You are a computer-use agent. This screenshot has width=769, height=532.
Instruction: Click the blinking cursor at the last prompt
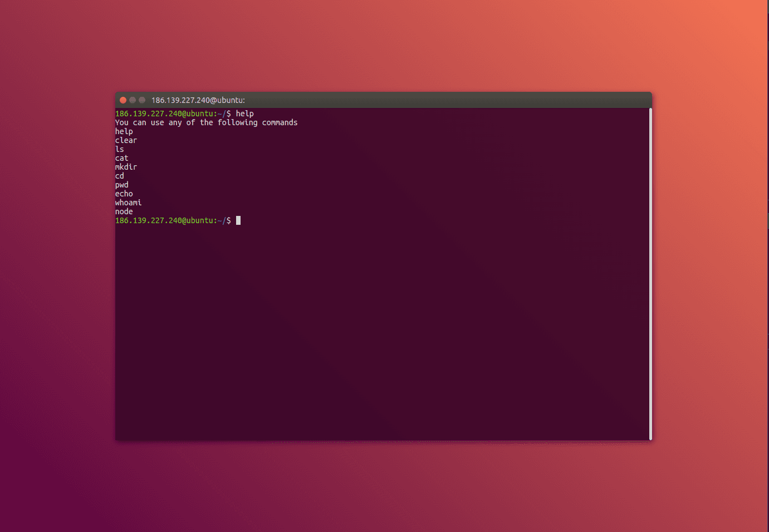238,220
